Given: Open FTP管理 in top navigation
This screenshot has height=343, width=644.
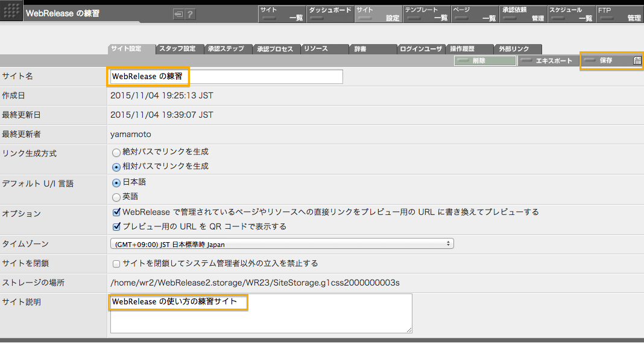Looking at the screenshot, I should tap(620, 14).
